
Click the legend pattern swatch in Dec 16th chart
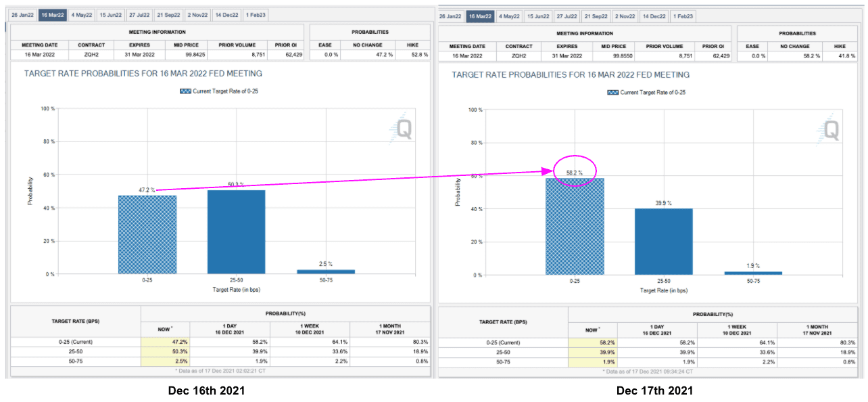[186, 91]
